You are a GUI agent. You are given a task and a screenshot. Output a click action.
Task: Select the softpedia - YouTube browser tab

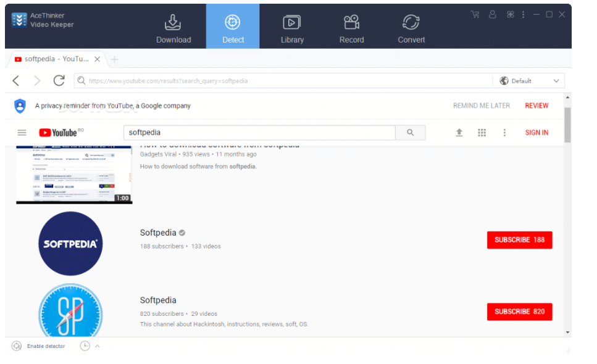[56, 59]
